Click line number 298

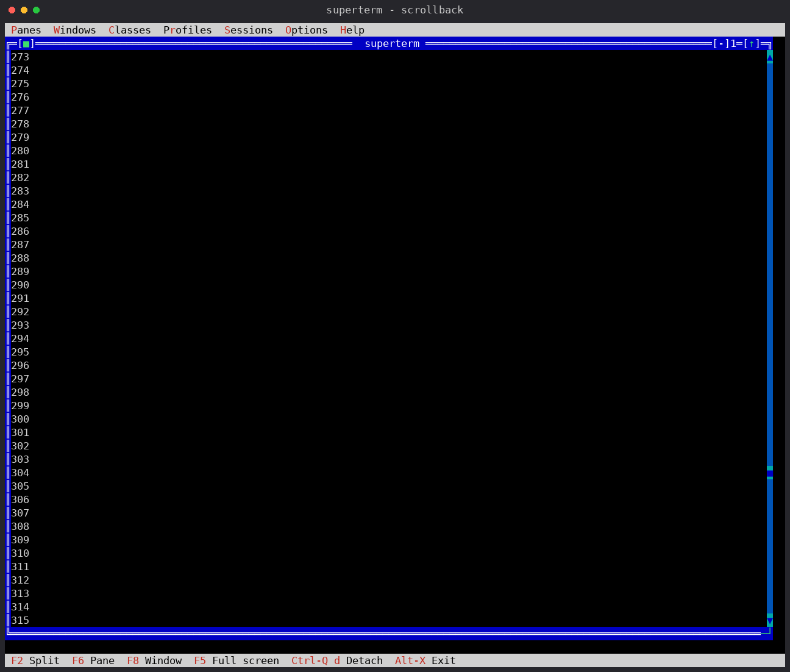pos(20,392)
